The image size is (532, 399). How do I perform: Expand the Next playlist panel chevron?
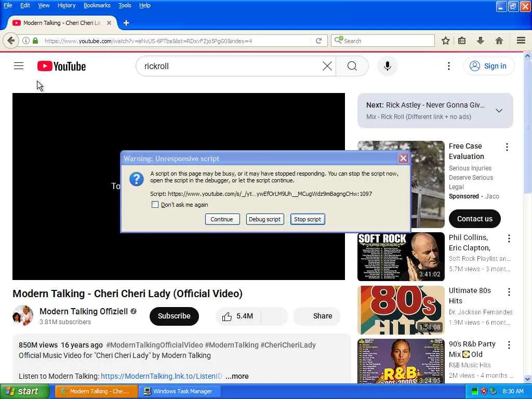(499, 111)
